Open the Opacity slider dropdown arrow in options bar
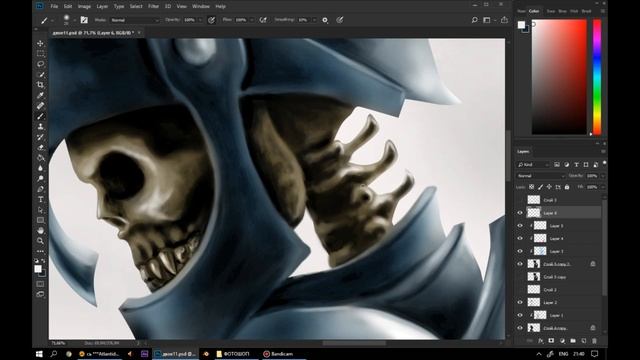The height and width of the screenshot is (360, 640). 200,20
